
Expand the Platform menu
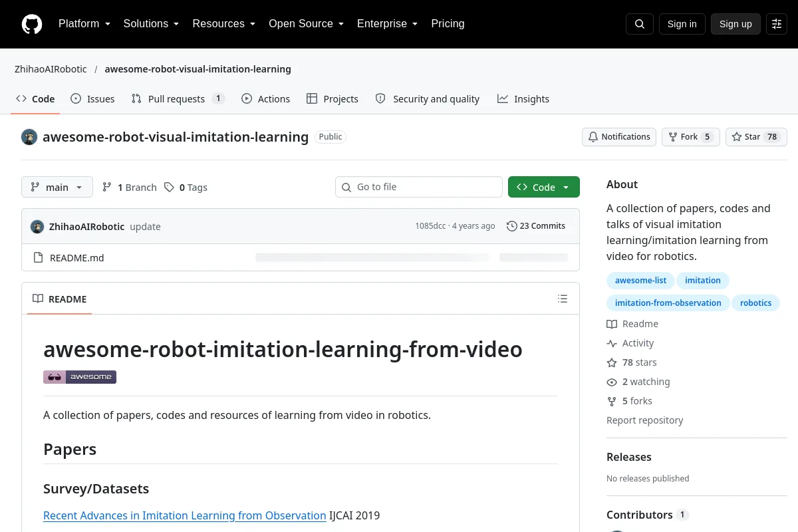click(x=84, y=24)
